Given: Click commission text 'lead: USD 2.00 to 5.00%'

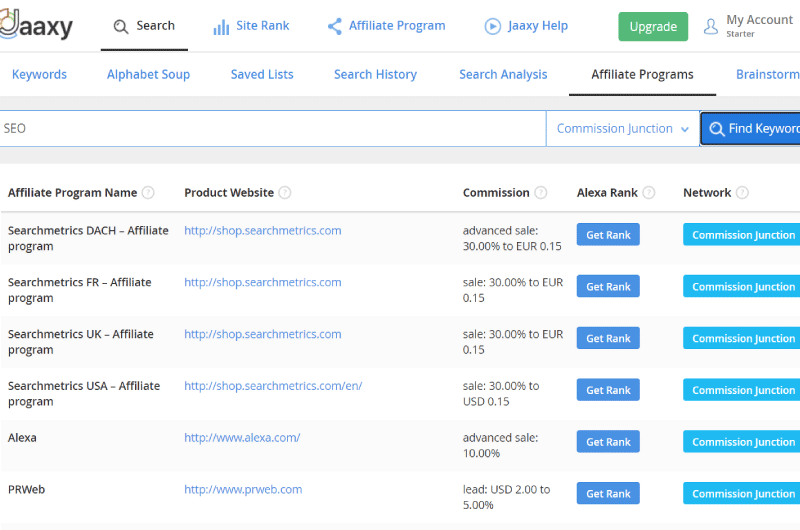Looking at the screenshot, I should click(x=507, y=497).
